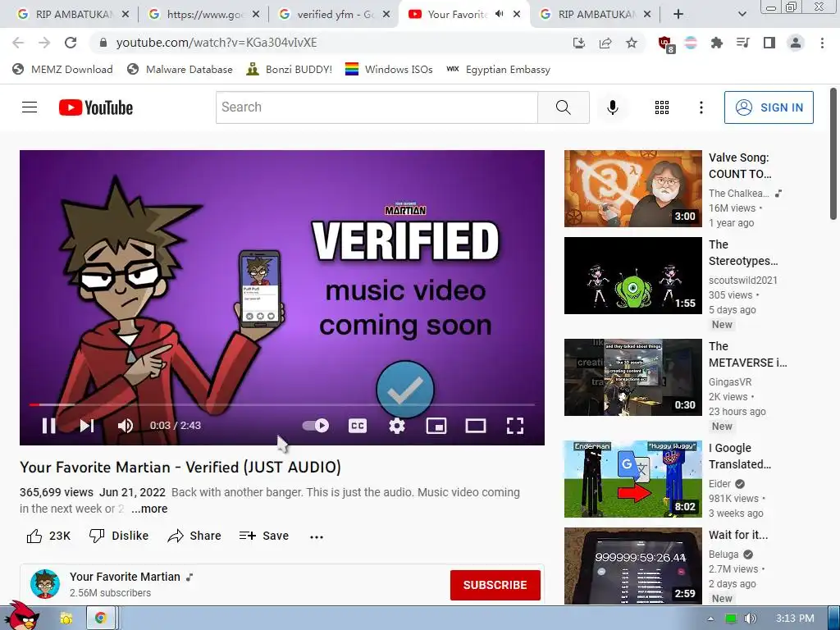Open The METAVERSE video thumbnail
840x630 pixels.
point(632,377)
